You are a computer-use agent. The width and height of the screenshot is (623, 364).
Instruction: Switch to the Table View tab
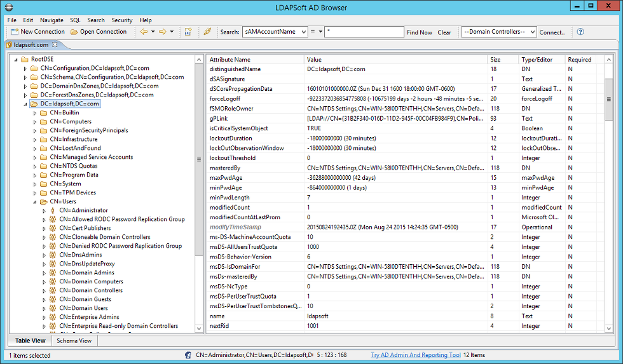coord(31,340)
